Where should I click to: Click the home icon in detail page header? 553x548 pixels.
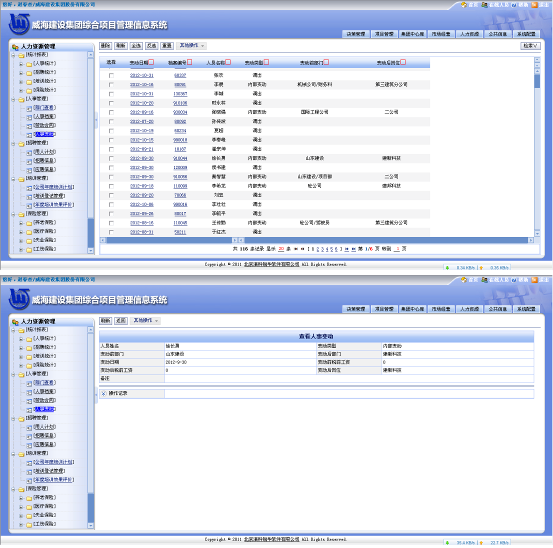click(464, 280)
